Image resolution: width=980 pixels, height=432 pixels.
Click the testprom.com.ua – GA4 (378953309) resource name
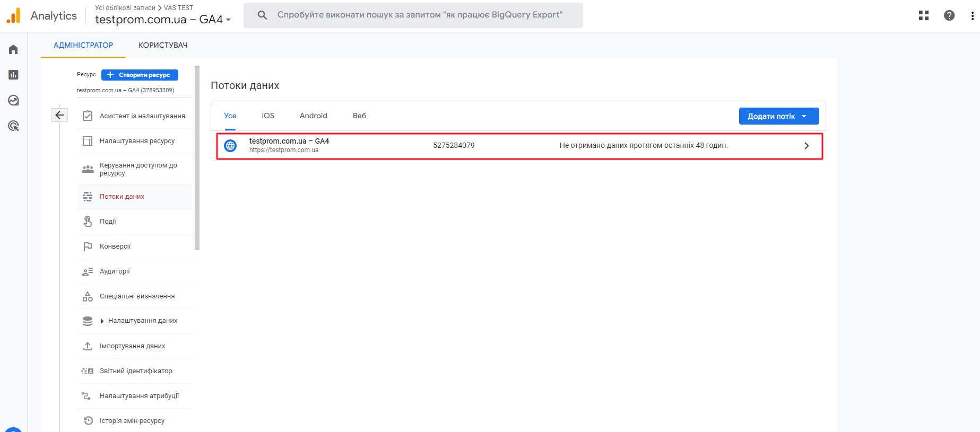click(x=125, y=90)
